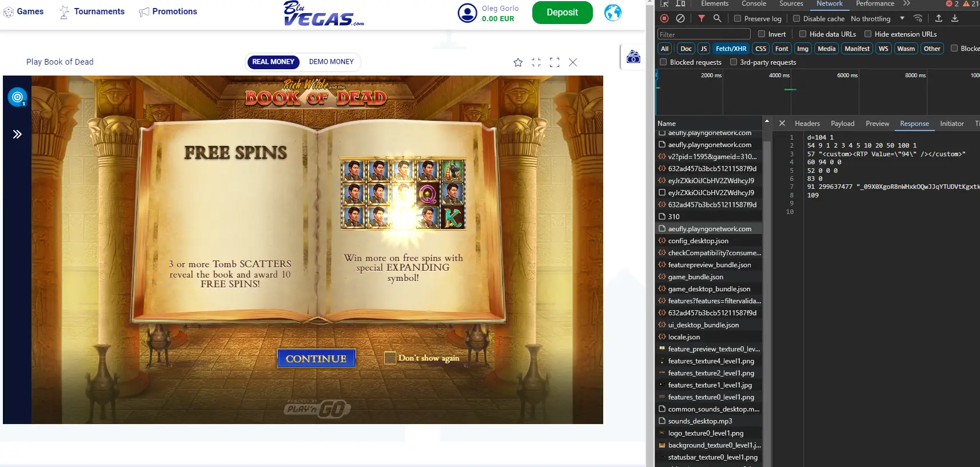Close the request details pane
The height and width of the screenshot is (467, 980).
[x=782, y=124]
